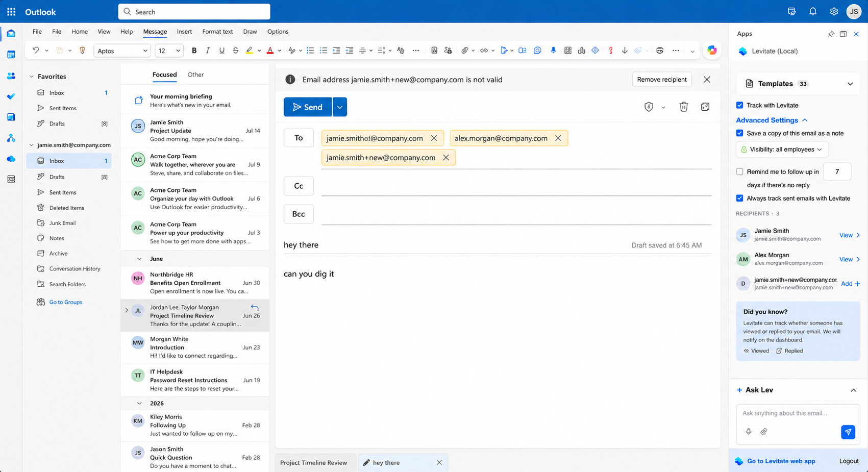The image size is (868, 472).
Task: Toggle bold formatting in the ribbon
Action: click(x=194, y=51)
